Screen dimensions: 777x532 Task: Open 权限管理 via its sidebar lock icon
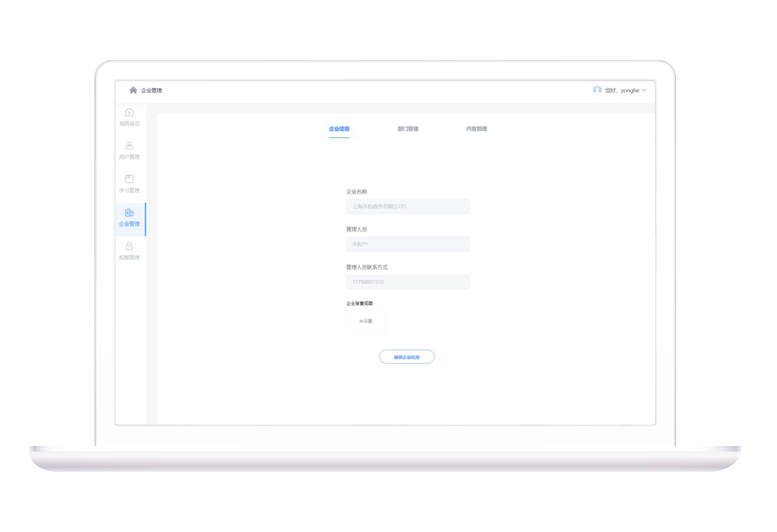pos(130,246)
